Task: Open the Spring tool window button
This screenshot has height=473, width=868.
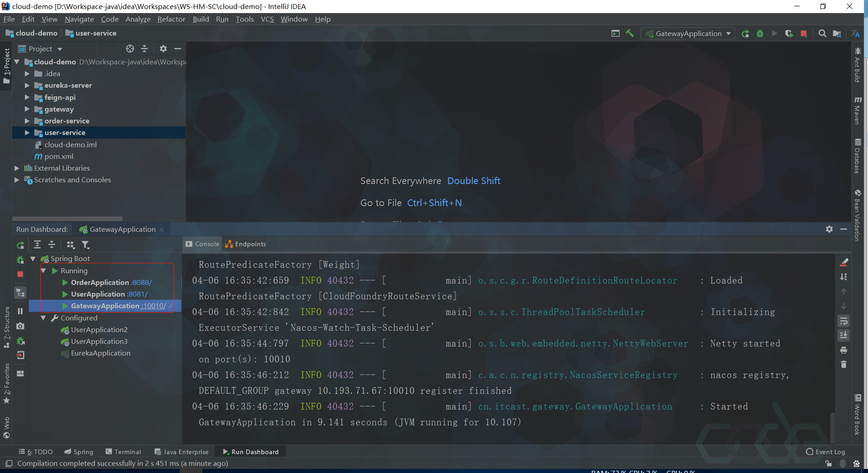Action: (x=79, y=452)
